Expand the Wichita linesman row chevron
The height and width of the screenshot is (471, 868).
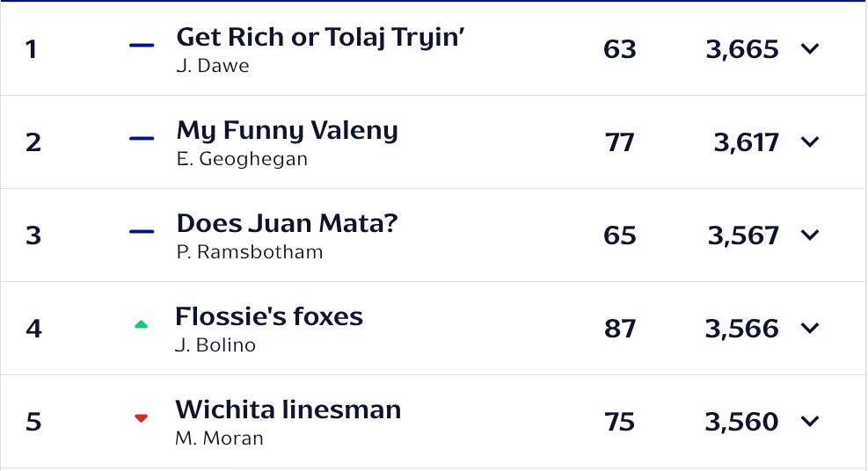810,421
